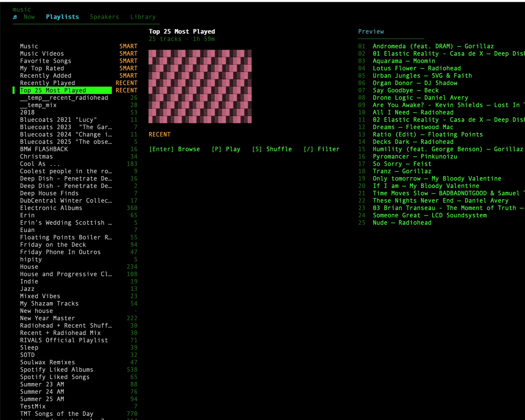
Task: Select Floating Points Boiler R… playlist
Action: (79, 237)
